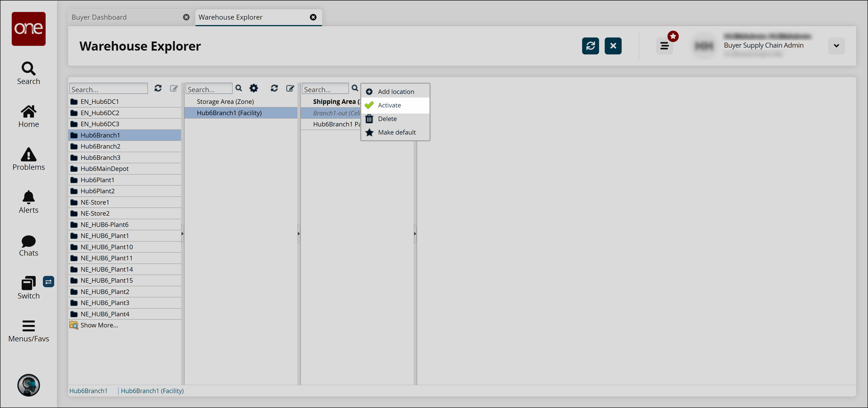Expand the Hub6MainDepot folder
Viewport: 868px width, 408px height.
104,169
